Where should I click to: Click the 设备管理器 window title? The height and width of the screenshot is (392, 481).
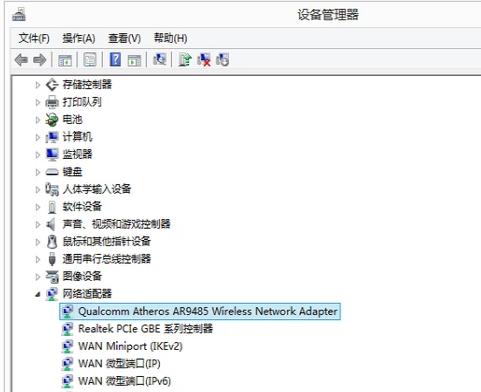(328, 15)
